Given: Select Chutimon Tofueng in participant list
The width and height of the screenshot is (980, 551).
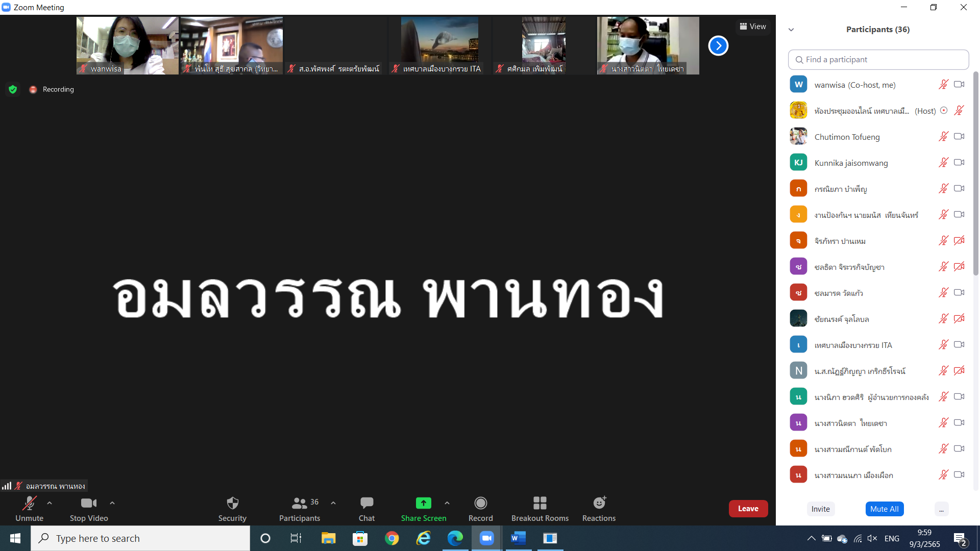Looking at the screenshot, I should point(878,137).
